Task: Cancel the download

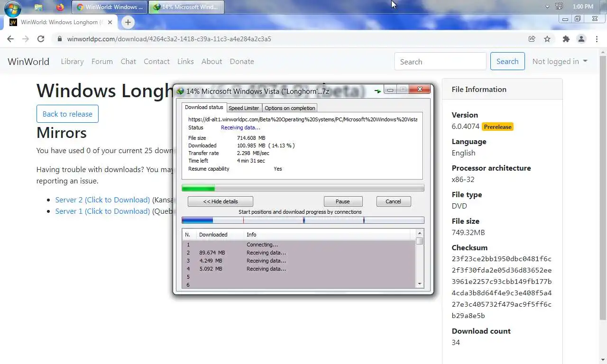Action: 393,201
